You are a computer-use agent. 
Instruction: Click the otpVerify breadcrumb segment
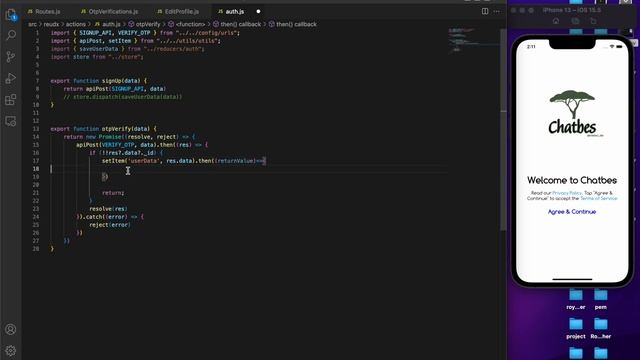(144, 24)
